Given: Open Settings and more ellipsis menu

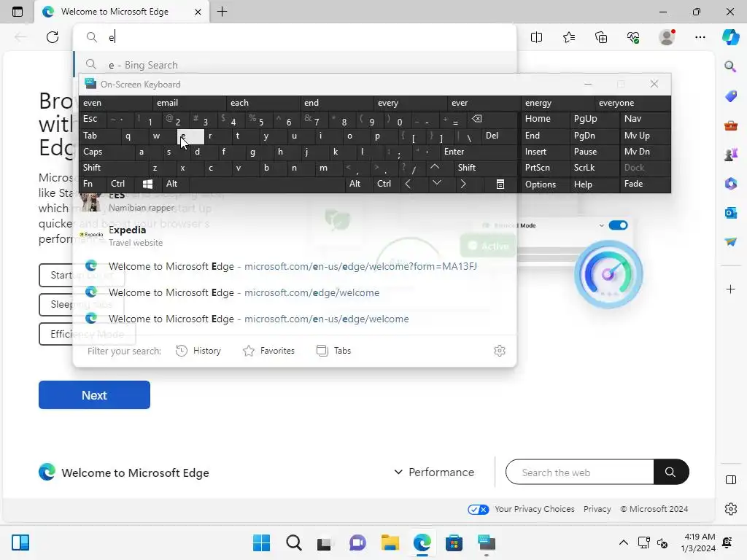Looking at the screenshot, I should tap(700, 37).
